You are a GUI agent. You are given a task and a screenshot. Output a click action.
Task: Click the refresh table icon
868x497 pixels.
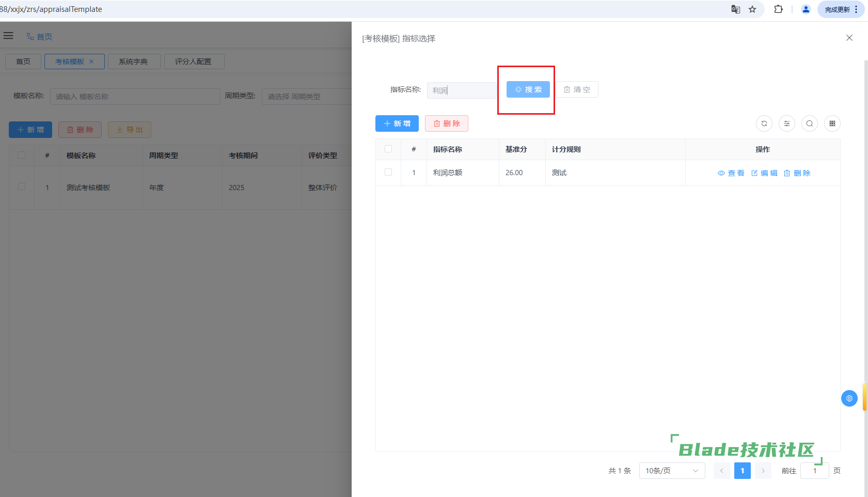click(764, 123)
